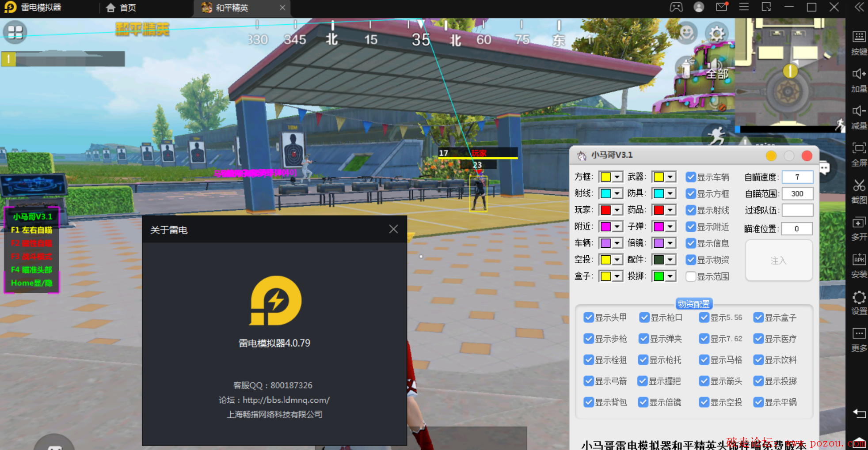868x450 pixels.
Task: Click the 自瞄范围 input field
Action: (797, 193)
